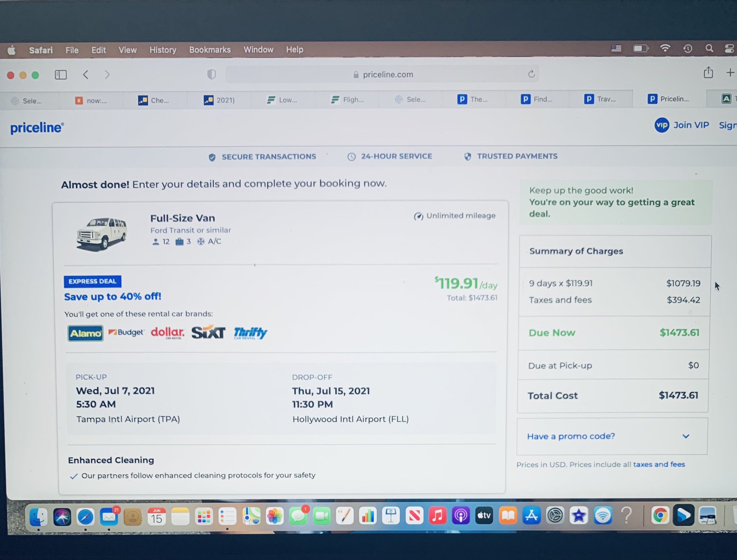Image resolution: width=737 pixels, height=560 pixels.
Task: Reload the page with the refresh icon
Action: pyautogui.click(x=531, y=74)
